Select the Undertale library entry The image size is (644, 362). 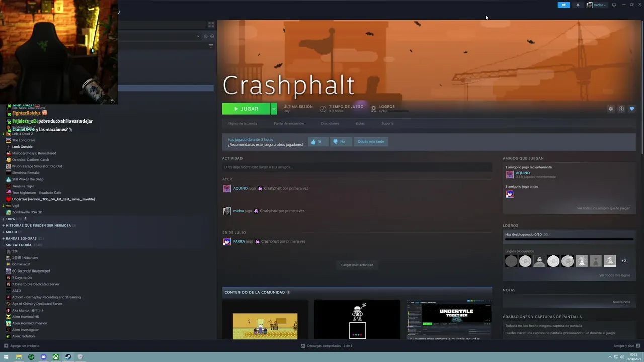click(x=53, y=199)
